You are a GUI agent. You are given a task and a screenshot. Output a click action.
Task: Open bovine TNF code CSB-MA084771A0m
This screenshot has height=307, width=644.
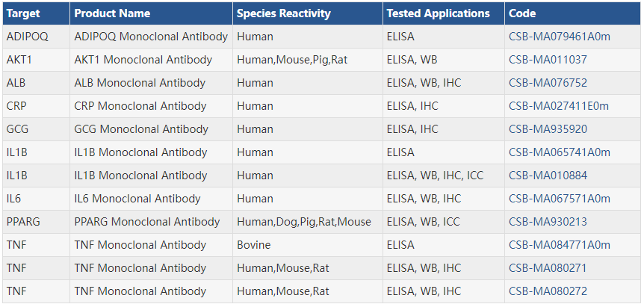pos(559,245)
